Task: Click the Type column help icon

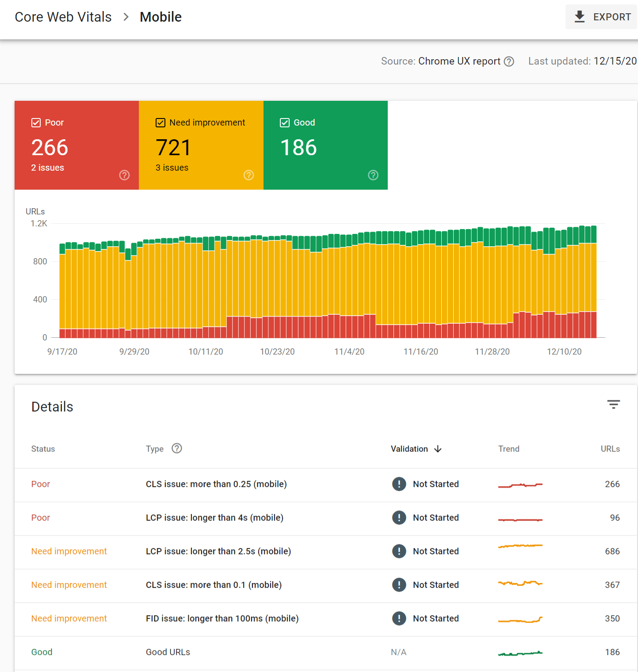Action: tap(176, 448)
